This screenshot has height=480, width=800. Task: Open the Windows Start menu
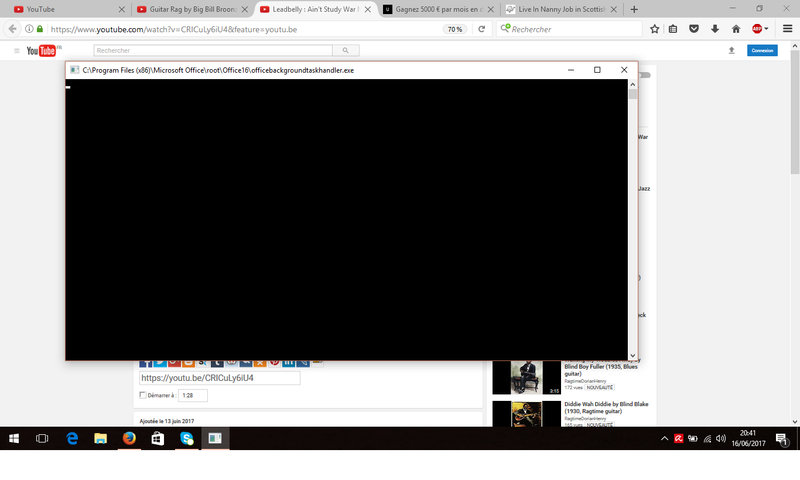tap(14, 438)
